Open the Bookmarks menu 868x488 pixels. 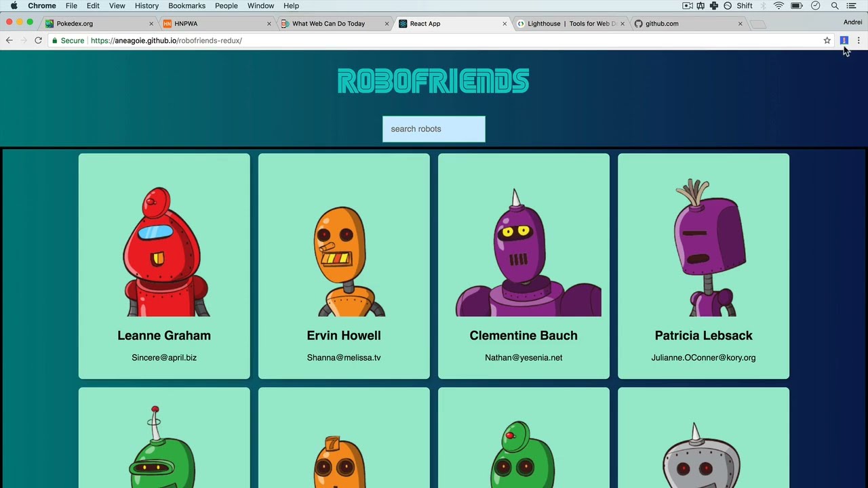tap(186, 5)
